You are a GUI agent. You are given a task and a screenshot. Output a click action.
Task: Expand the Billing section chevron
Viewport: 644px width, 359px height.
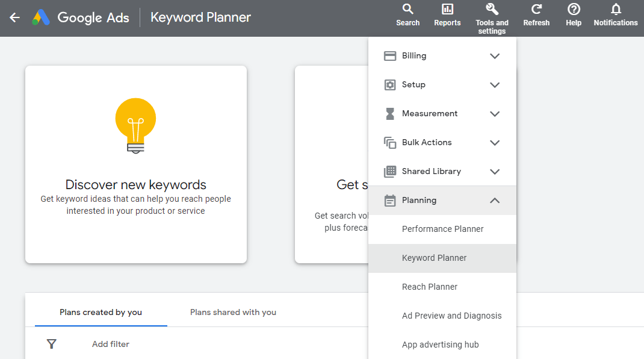(x=495, y=56)
